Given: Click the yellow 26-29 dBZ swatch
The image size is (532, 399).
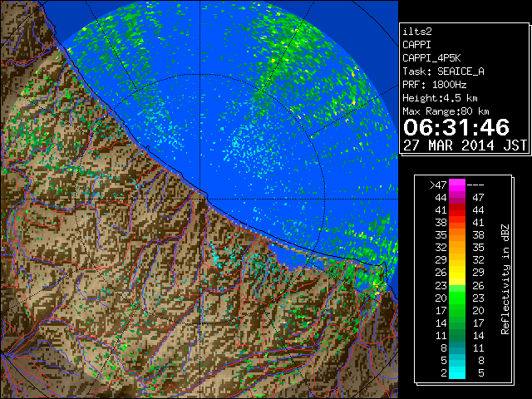Looking at the screenshot, I should (457, 273).
